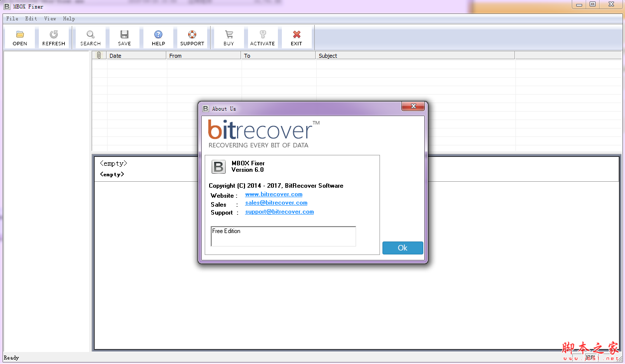This screenshot has height=364, width=625.
Task: Maximize the MBOX Fixer window
Action: pos(593,4)
